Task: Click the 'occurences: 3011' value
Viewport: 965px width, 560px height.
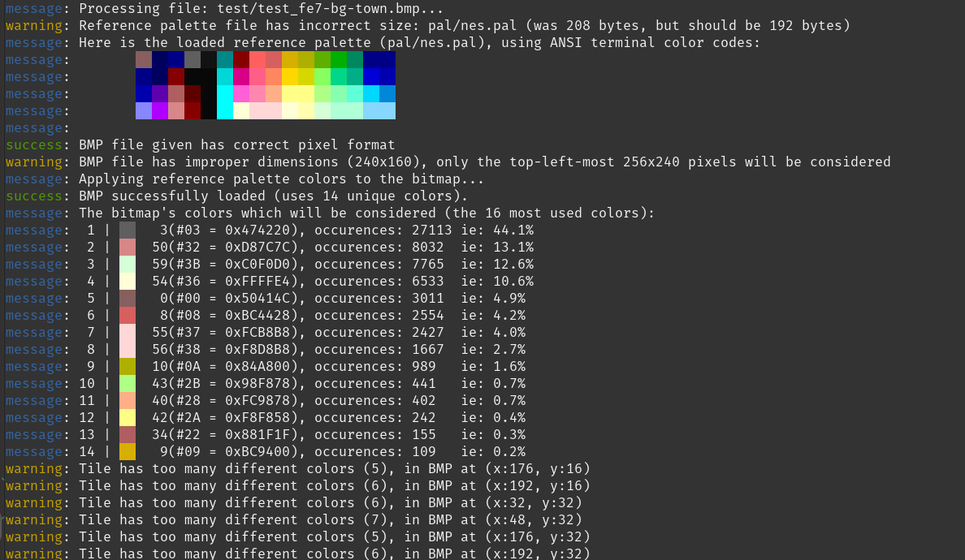Action: tap(379, 299)
